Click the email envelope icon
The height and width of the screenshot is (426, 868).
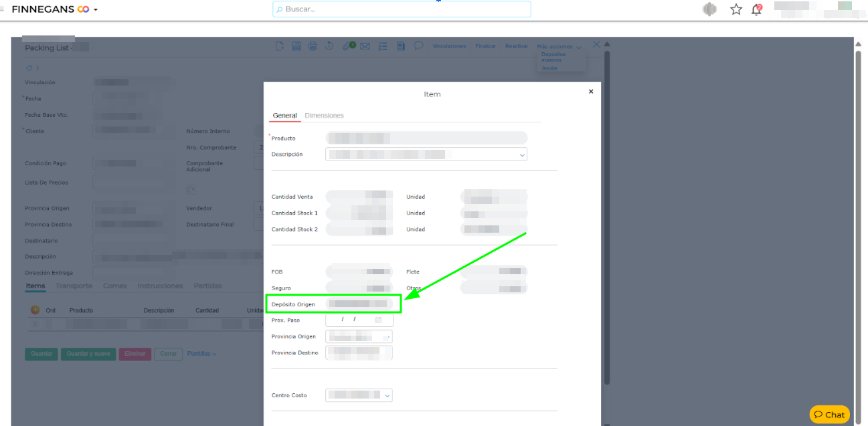click(x=365, y=46)
